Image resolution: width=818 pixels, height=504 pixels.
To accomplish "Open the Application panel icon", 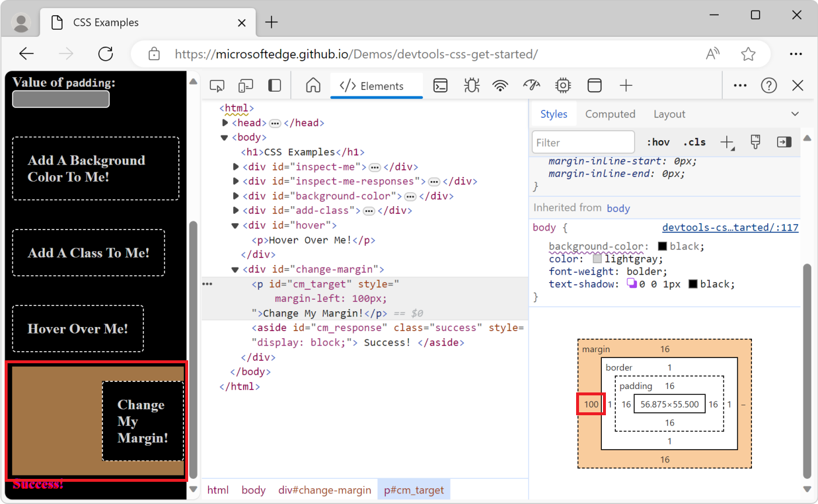I will (x=594, y=86).
